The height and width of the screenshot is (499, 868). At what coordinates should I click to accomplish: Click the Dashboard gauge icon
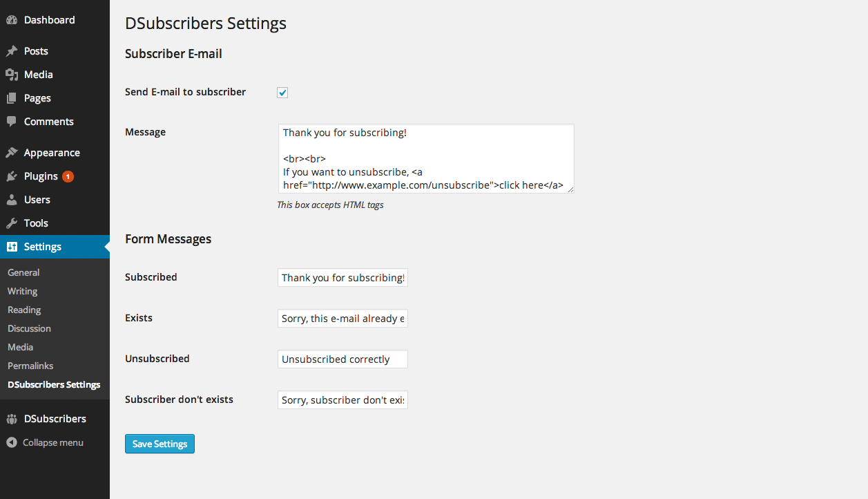[x=12, y=20]
